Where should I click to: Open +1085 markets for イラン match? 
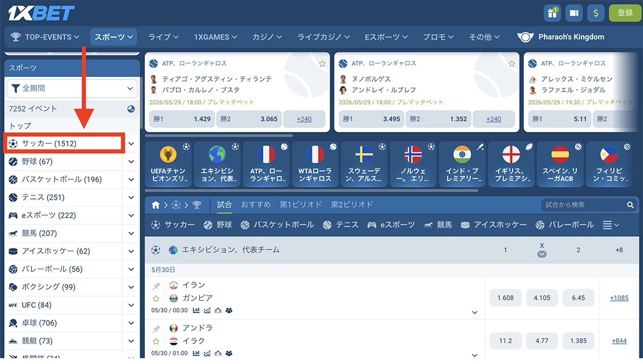pyautogui.click(x=619, y=298)
